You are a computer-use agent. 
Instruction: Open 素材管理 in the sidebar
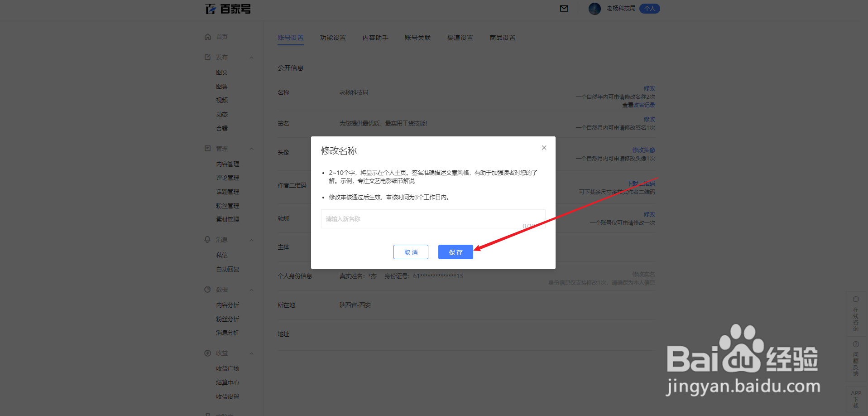coord(228,219)
